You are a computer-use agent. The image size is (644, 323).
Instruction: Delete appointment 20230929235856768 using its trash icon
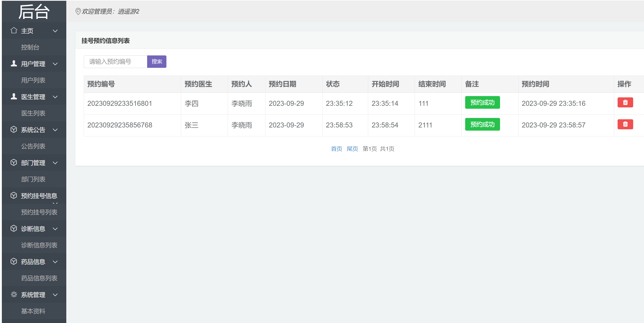[625, 124]
